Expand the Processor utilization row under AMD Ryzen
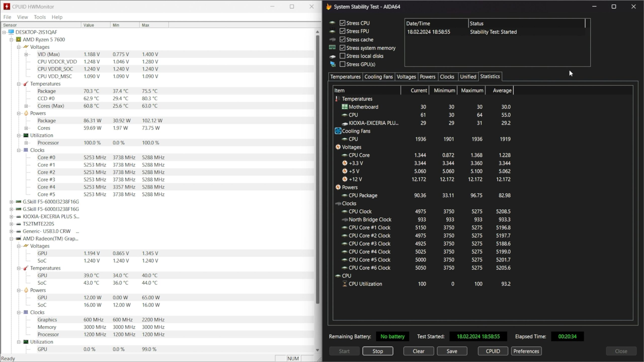The image size is (644, 362). point(26,143)
